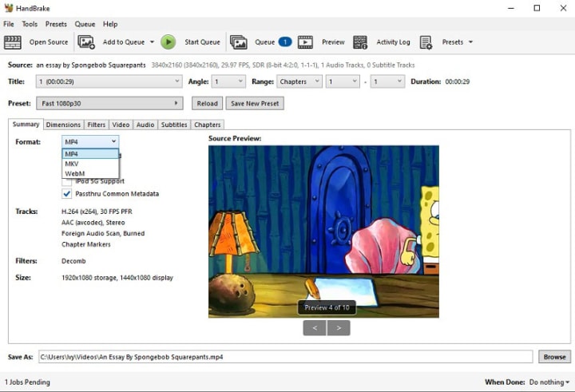Viewport: 575px width, 392px height.
Task: Open the Add to Queue dropdown arrow
Action: point(152,42)
